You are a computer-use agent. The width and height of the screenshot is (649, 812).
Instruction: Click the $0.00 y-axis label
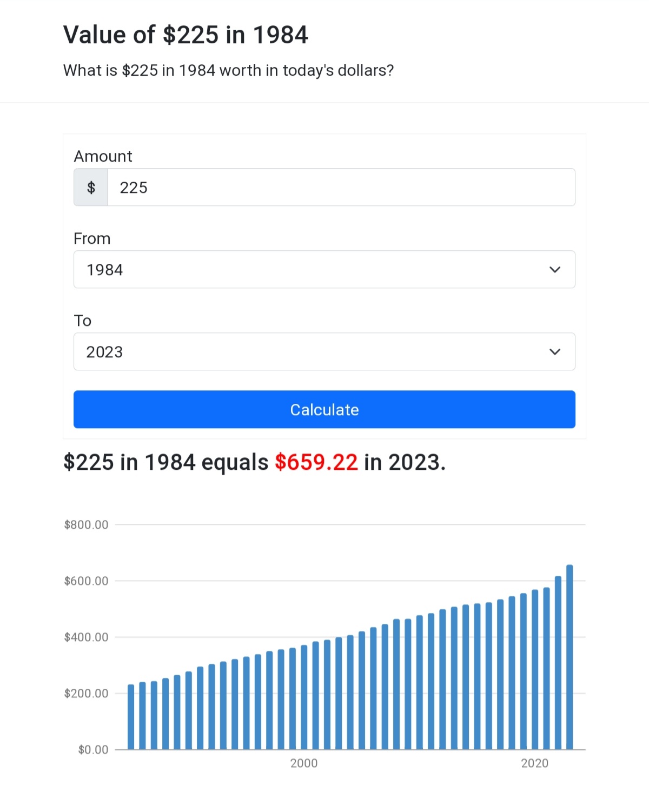[x=93, y=750]
